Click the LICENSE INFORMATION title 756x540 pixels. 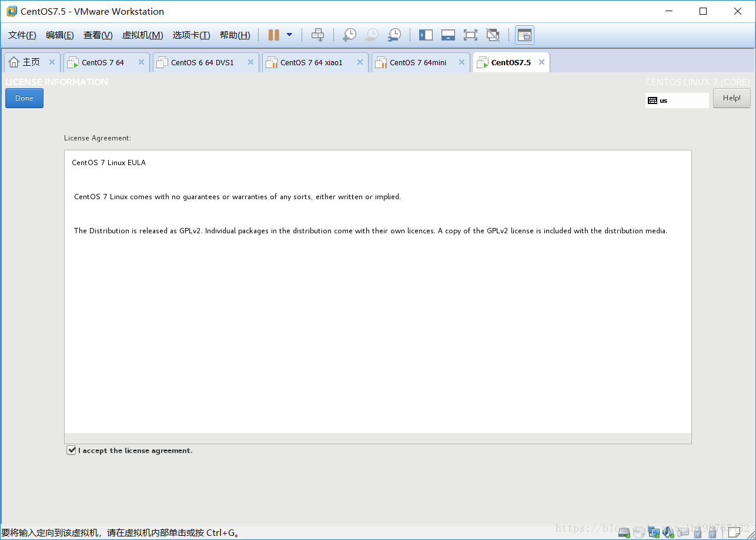click(56, 82)
